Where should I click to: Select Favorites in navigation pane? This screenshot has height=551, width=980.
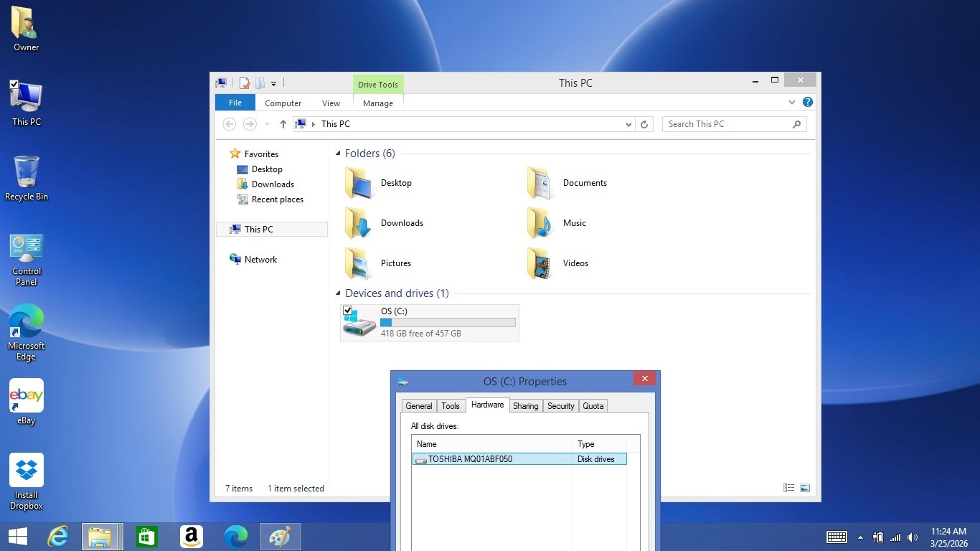pos(261,154)
